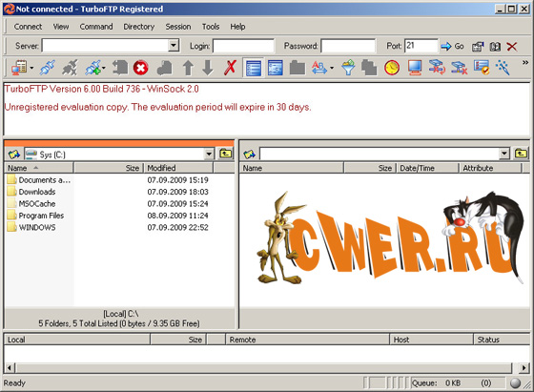Toggle the detailed list view button
This screenshot has height=392, width=534.
pyautogui.click(x=254, y=68)
